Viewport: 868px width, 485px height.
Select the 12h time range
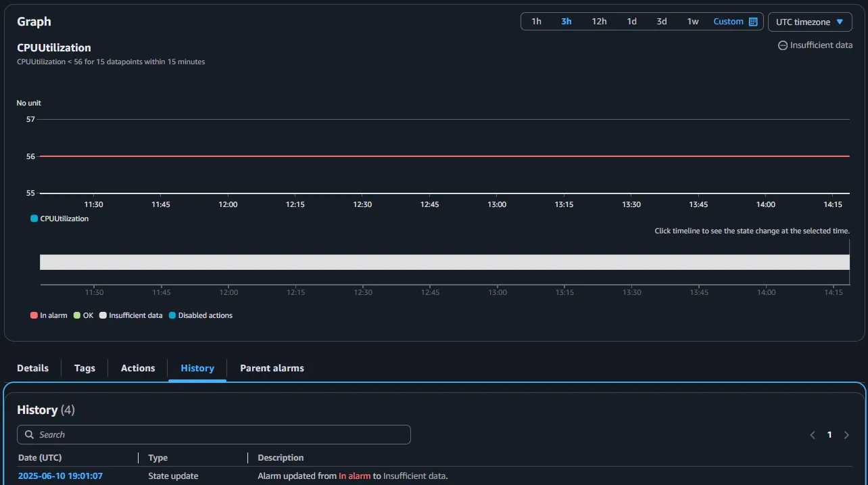click(x=599, y=22)
